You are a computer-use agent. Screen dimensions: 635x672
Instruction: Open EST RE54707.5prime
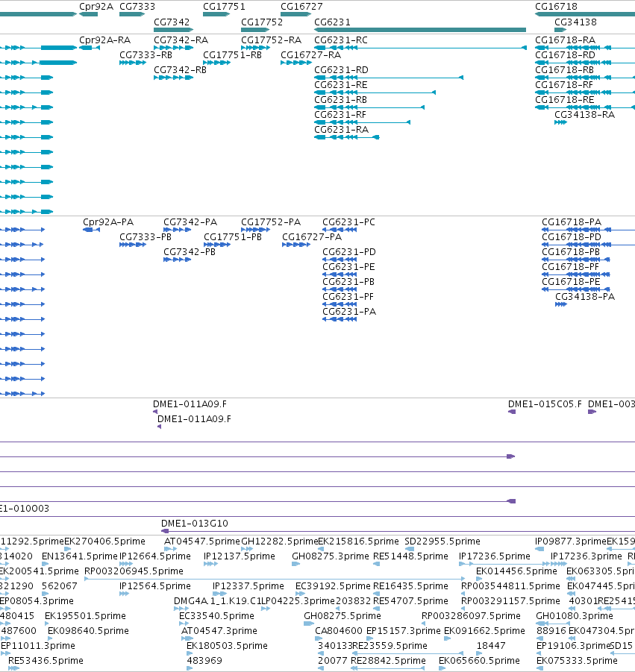410,601
